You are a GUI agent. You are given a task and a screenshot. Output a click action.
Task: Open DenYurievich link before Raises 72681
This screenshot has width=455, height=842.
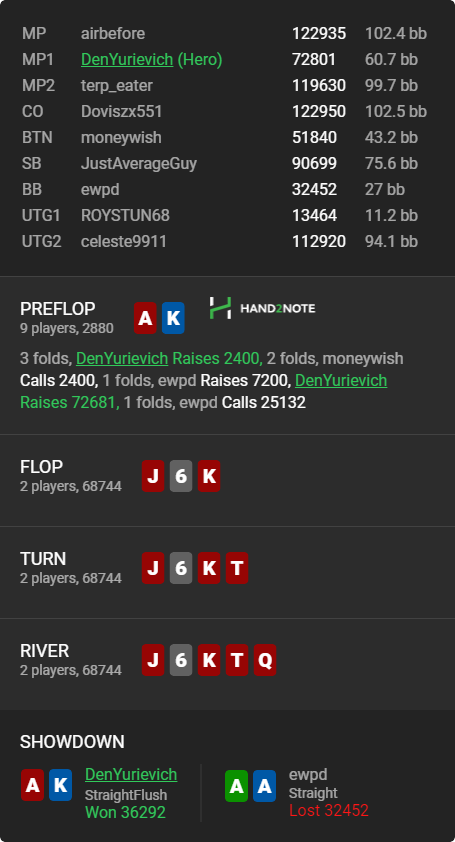(x=341, y=380)
